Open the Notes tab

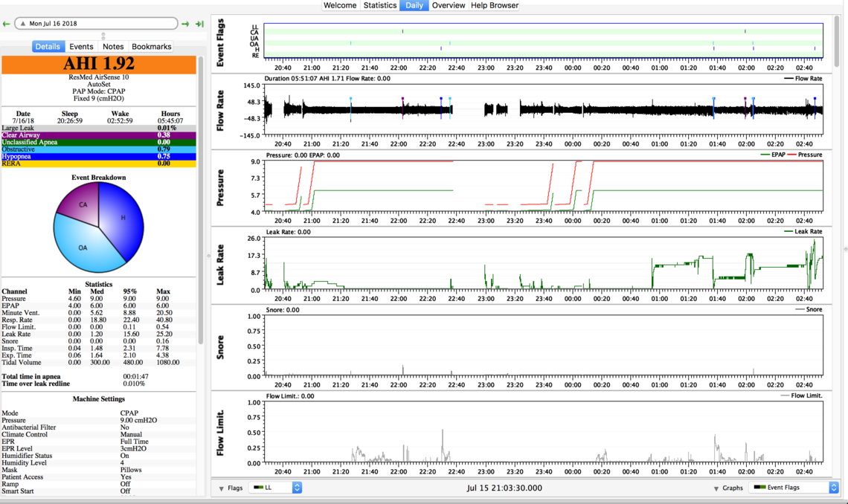(x=113, y=46)
